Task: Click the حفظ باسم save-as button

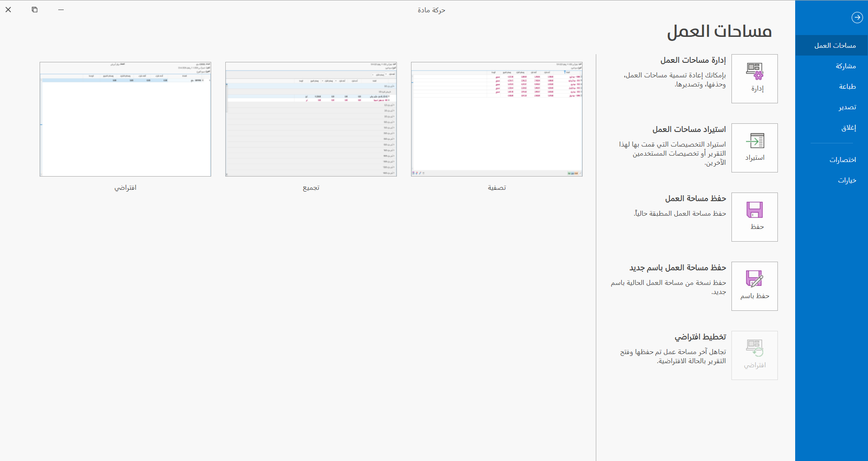Action: coord(754,286)
